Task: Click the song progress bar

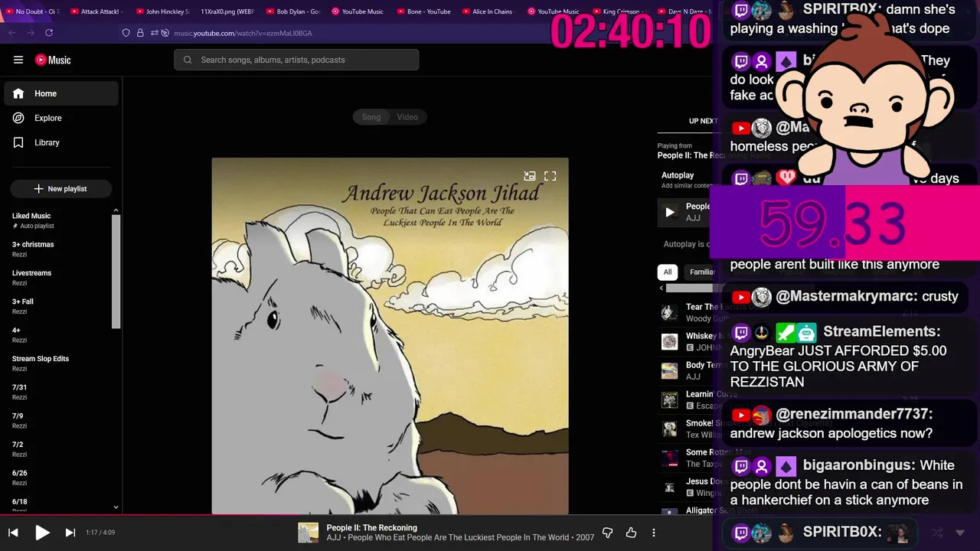Action: [356, 515]
